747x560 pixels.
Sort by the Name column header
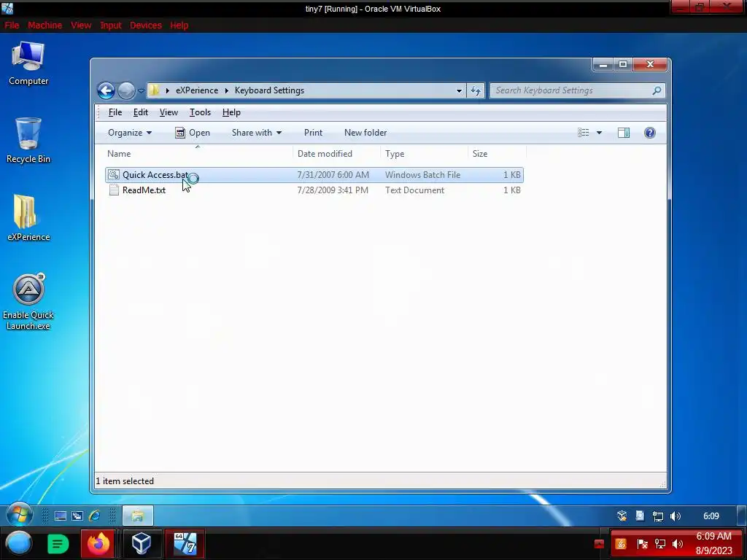tap(198, 154)
